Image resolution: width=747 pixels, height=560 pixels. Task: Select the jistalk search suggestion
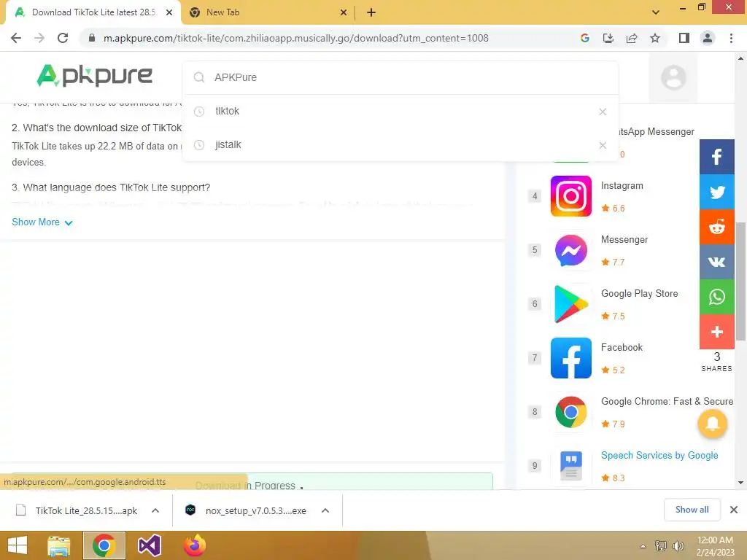pyautogui.click(x=400, y=145)
